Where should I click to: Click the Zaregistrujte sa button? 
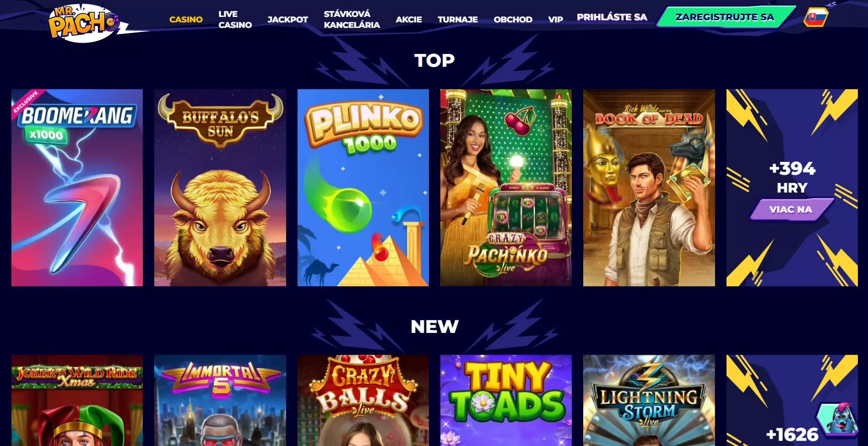pos(725,17)
